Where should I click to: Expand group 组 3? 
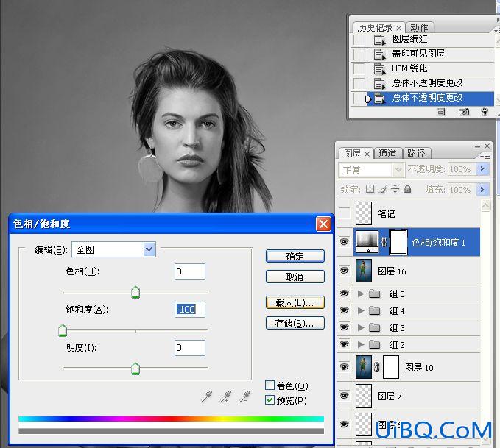361,327
